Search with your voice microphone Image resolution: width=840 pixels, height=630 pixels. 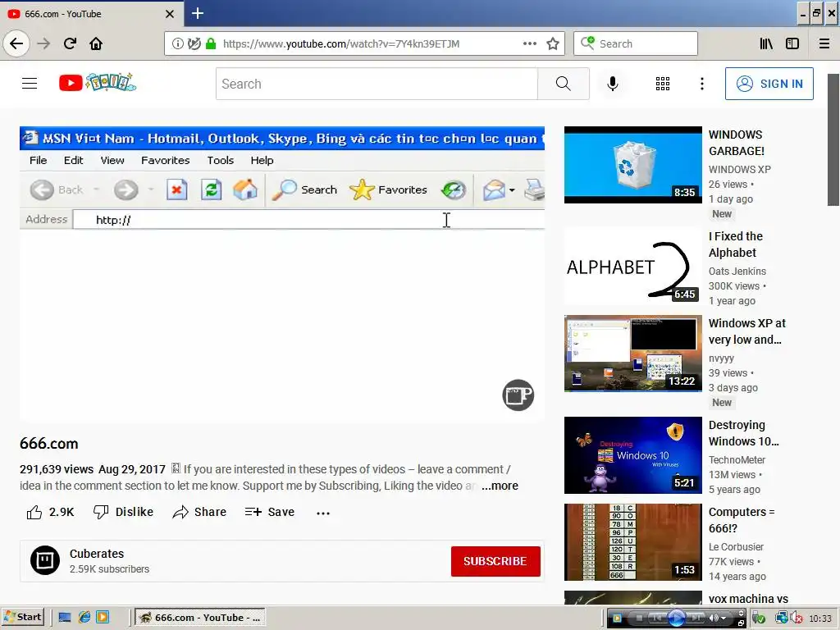(x=612, y=84)
